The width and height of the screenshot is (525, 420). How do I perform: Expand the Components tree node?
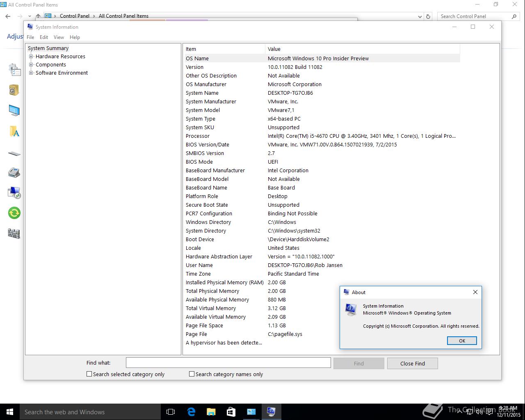(x=31, y=65)
